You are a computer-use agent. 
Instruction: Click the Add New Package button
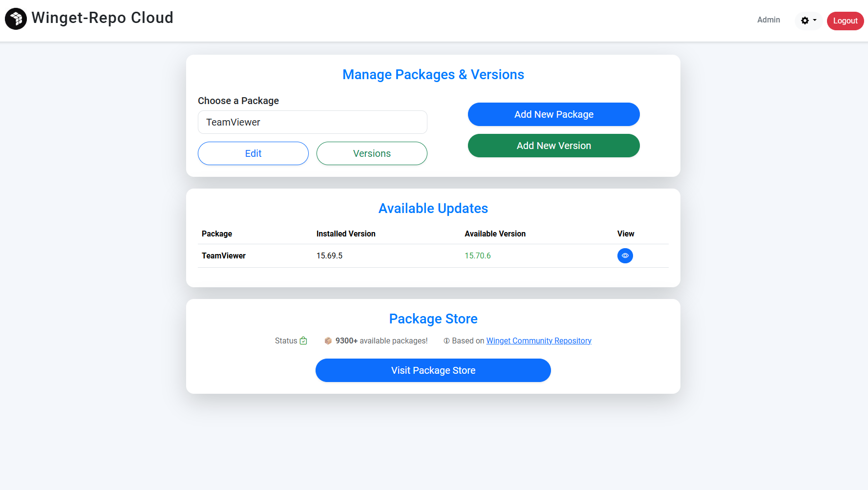553,114
